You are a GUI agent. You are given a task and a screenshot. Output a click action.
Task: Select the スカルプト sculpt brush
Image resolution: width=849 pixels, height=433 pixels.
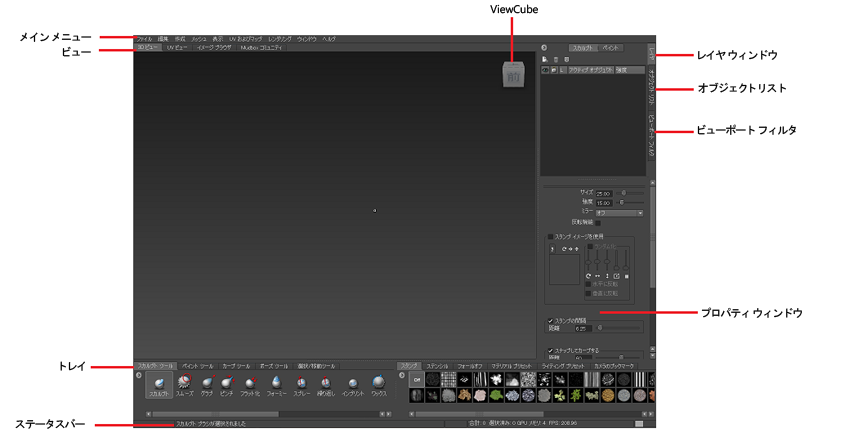pyautogui.click(x=159, y=385)
